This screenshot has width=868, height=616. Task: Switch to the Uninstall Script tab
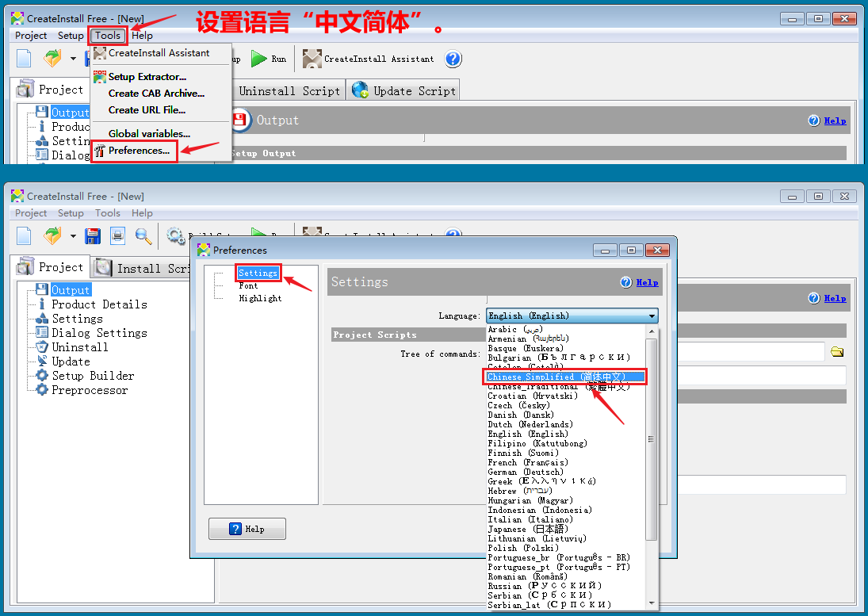coord(289,91)
